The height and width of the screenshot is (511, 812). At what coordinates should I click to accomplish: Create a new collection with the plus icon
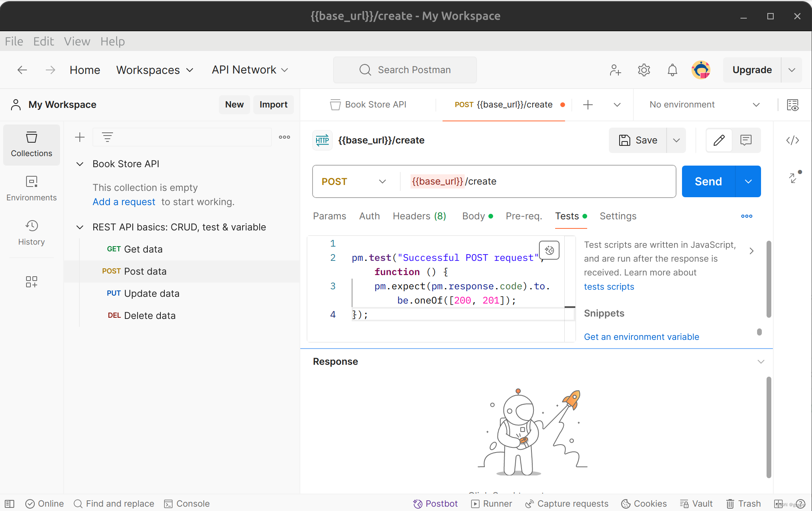click(80, 137)
